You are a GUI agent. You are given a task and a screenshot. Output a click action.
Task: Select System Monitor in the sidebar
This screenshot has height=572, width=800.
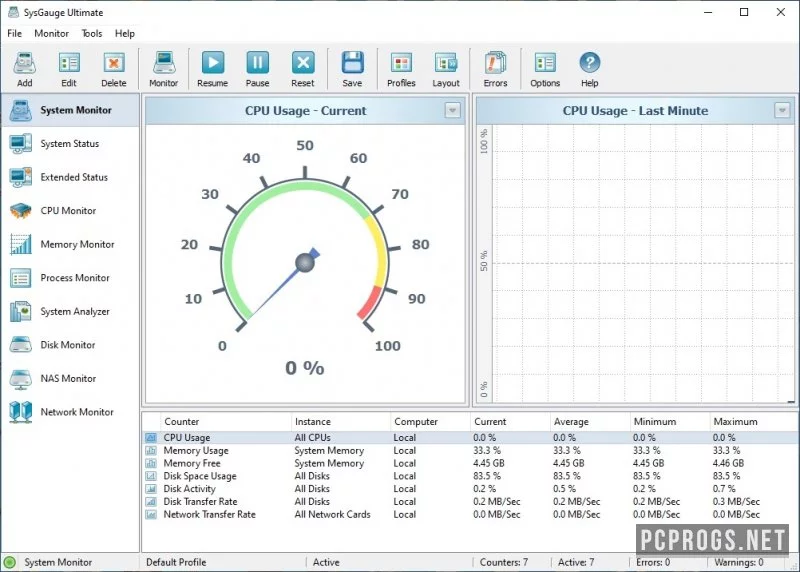point(70,110)
